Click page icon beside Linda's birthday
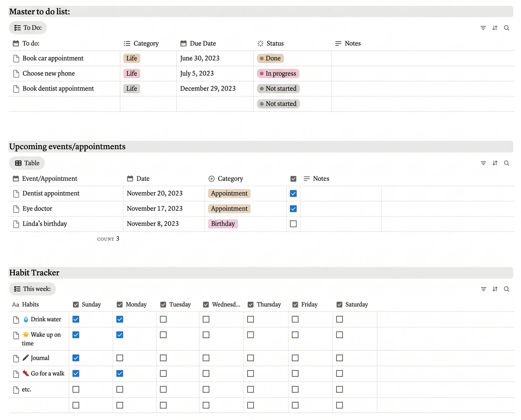 tap(16, 224)
